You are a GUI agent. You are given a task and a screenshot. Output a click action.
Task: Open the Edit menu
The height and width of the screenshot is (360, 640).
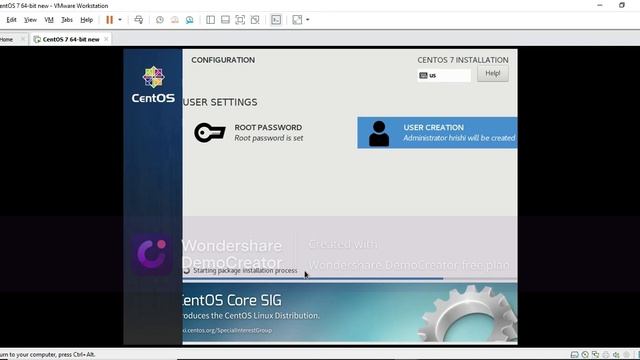(11, 20)
